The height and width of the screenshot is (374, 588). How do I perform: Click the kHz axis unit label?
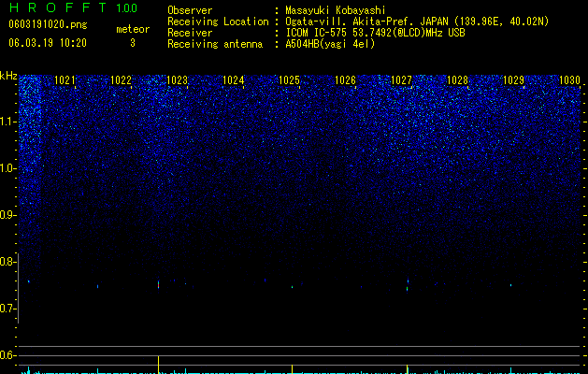point(8,76)
